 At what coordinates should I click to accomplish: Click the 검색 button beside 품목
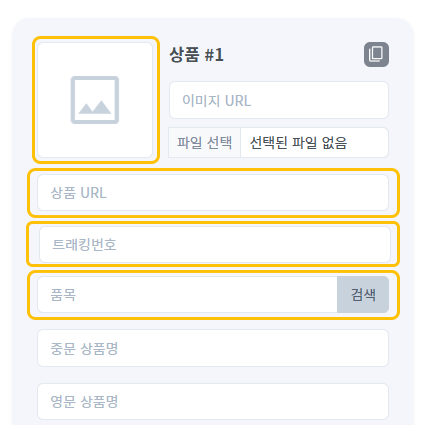[363, 294]
